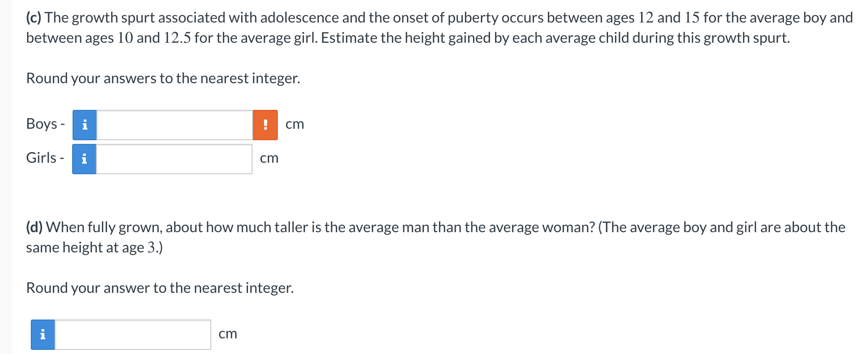Viewport: 868px width, 354px height.
Task: Click the info icon next to Boys answer field
Action: coord(84,124)
